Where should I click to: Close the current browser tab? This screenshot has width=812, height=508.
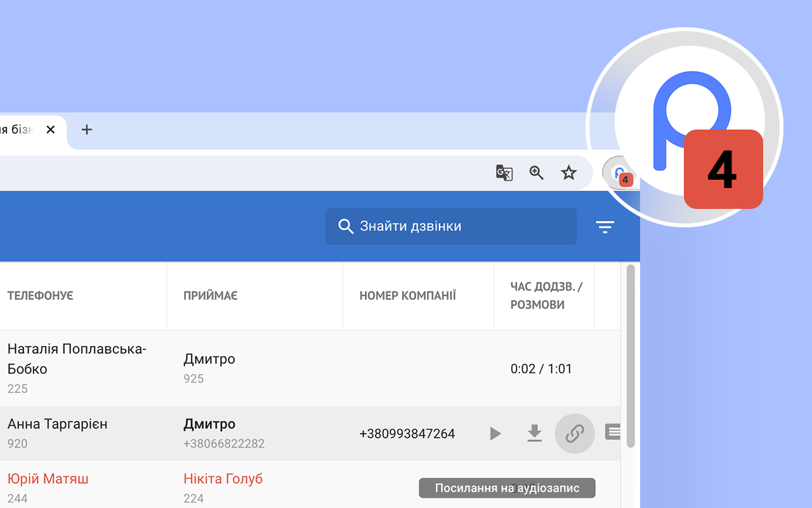(x=51, y=130)
